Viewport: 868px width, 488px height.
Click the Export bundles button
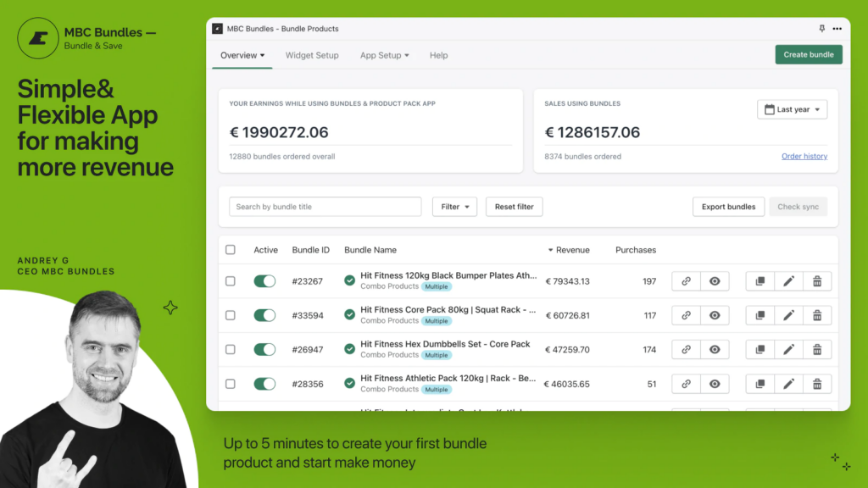tap(728, 207)
